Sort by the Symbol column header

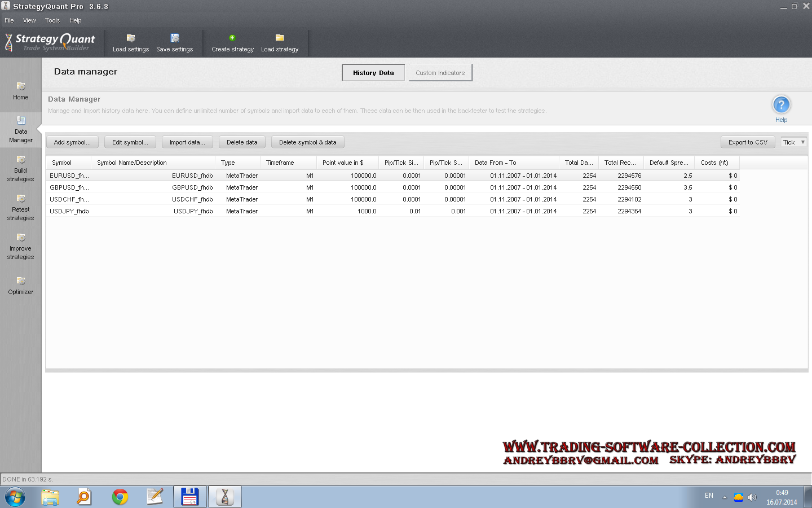point(62,163)
